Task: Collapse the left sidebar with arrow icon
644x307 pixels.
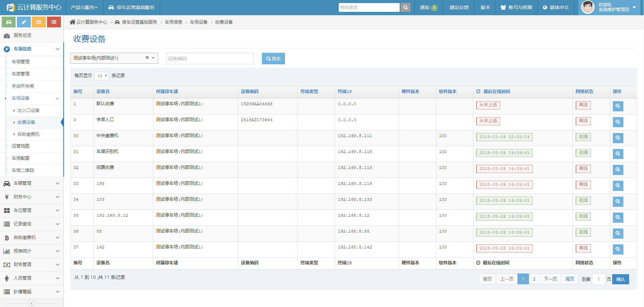Action: [x=31, y=303]
